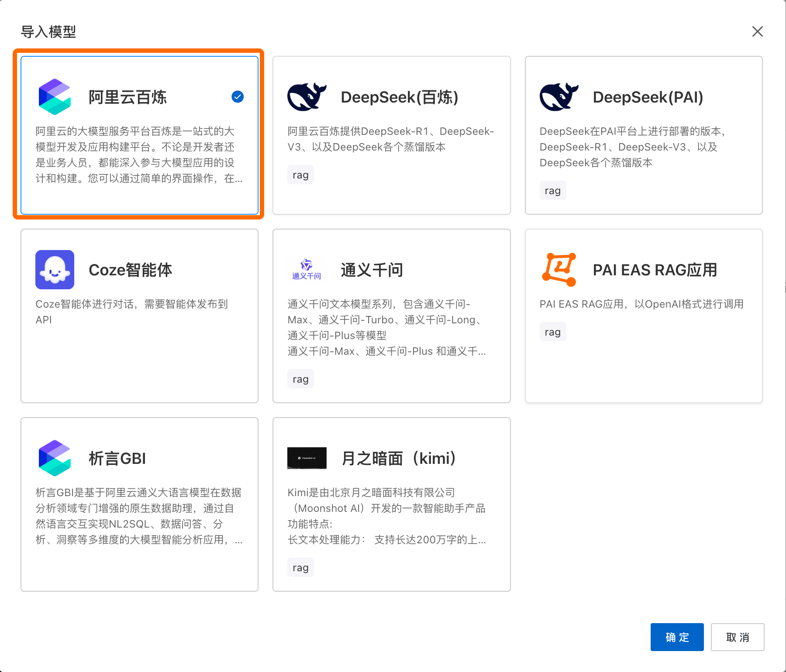
Task: Click the 析言GBI description text
Action: [139, 516]
